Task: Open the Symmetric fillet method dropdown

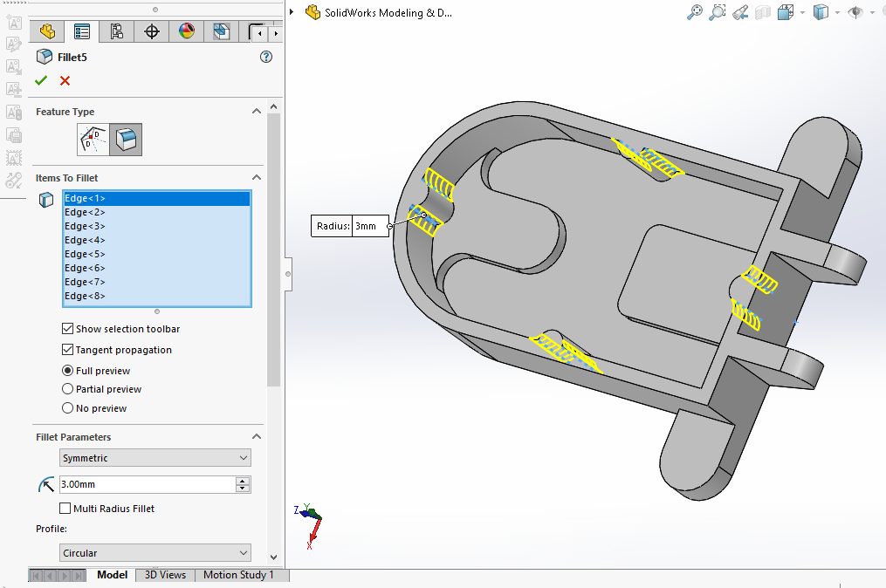Action: (x=155, y=458)
